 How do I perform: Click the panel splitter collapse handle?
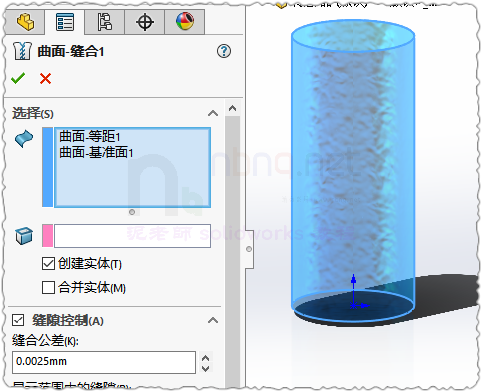249,249
